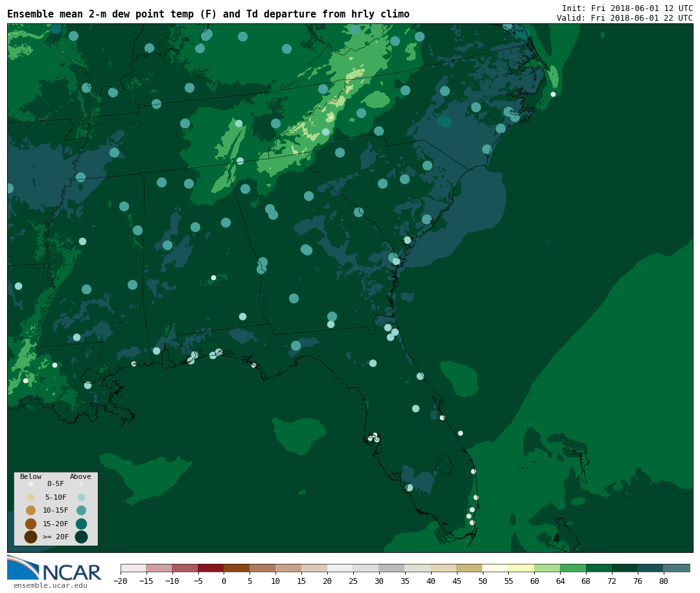Select the 'Above' 5-10F legend circle
Image resolution: width=700 pixels, height=593 pixels.
(x=81, y=497)
